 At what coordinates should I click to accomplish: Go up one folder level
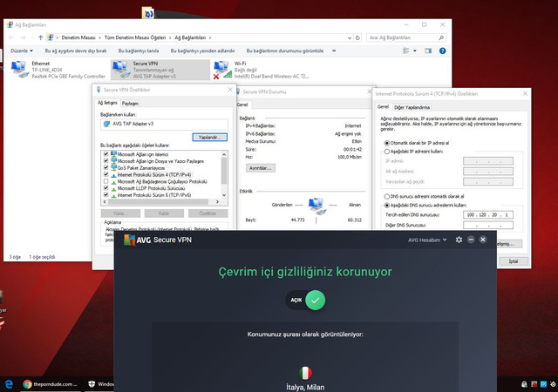pos(40,37)
